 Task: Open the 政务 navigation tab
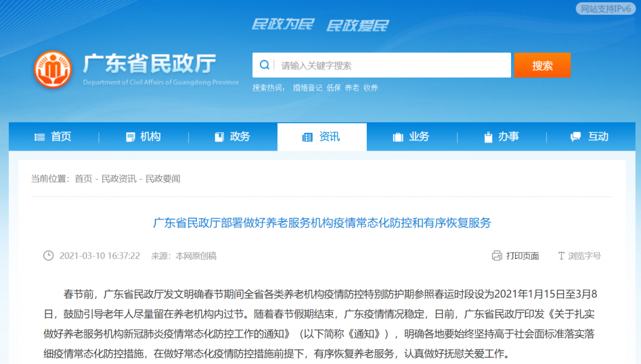233,137
